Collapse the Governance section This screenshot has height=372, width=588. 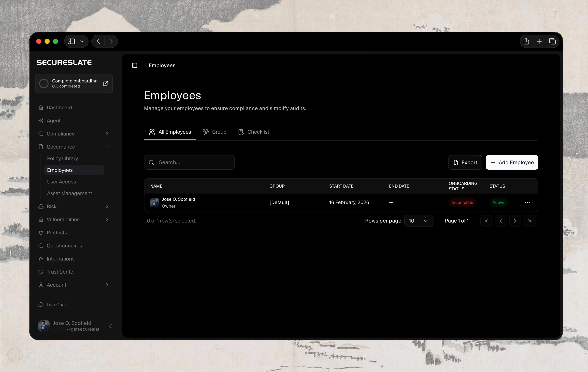point(107,147)
